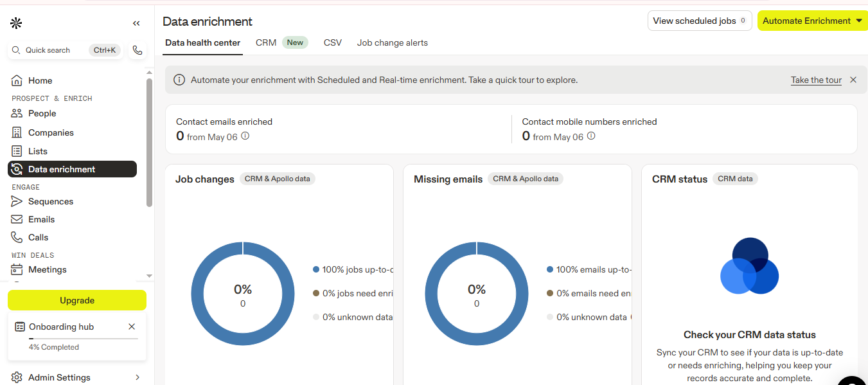Open the Home page from the sidebar
The image size is (868, 385).
(40, 80)
